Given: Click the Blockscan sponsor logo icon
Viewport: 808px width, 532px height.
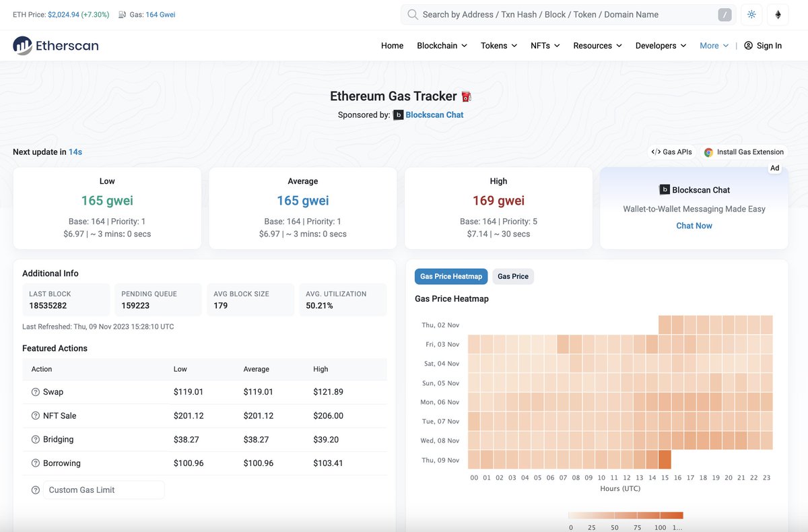Looking at the screenshot, I should tap(398, 115).
